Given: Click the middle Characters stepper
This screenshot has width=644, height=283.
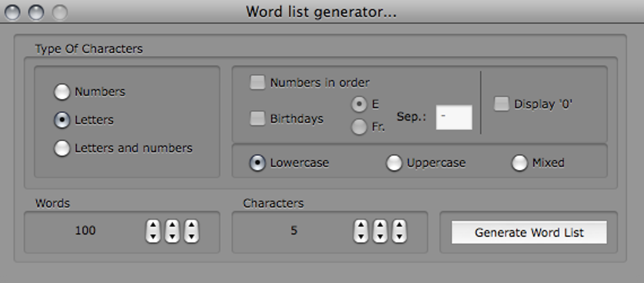Looking at the screenshot, I should [x=379, y=231].
